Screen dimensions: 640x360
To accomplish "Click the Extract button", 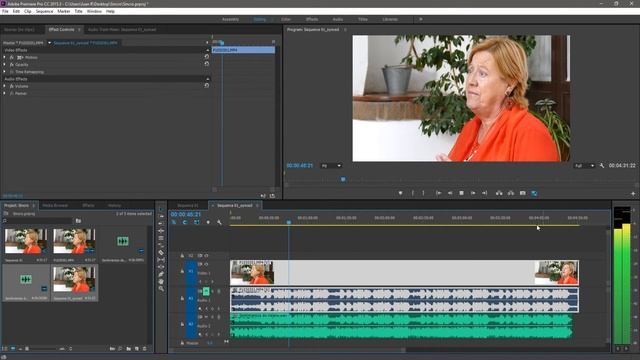I will pyautogui.click(x=511, y=193).
